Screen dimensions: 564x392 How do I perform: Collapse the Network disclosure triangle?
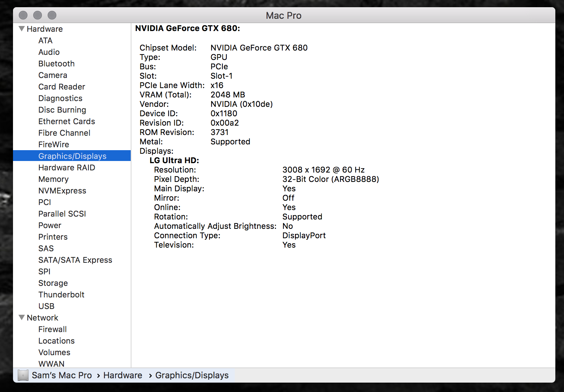tap(22, 317)
